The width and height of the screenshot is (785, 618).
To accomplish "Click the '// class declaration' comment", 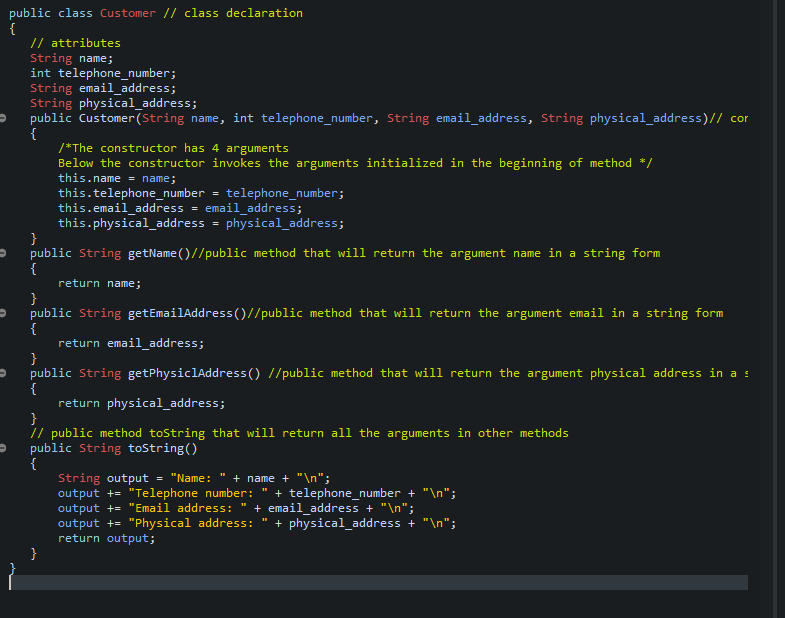I will pos(233,13).
